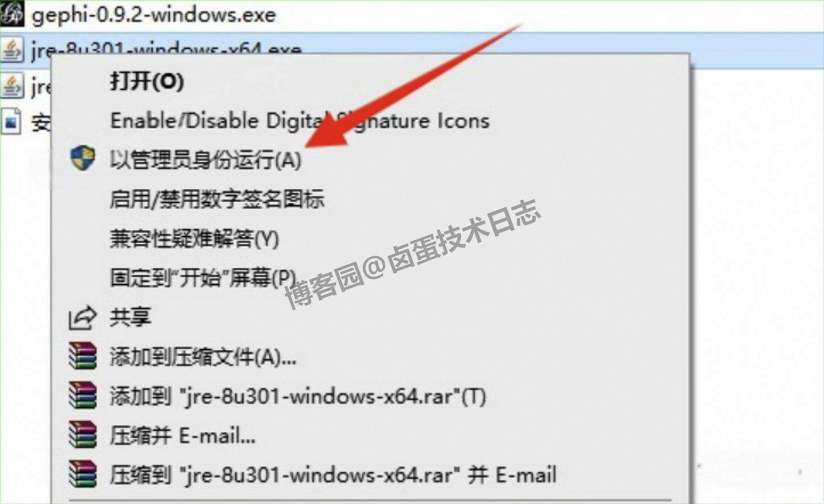The width and height of the screenshot is (824, 504).
Task: Click the image file icon in the list
Action: pos(11,121)
